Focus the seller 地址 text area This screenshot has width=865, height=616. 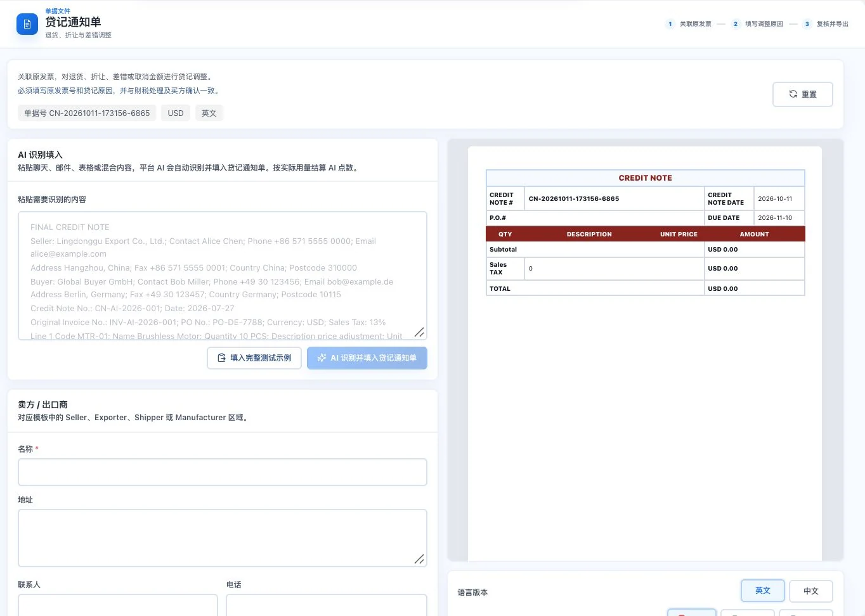223,538
